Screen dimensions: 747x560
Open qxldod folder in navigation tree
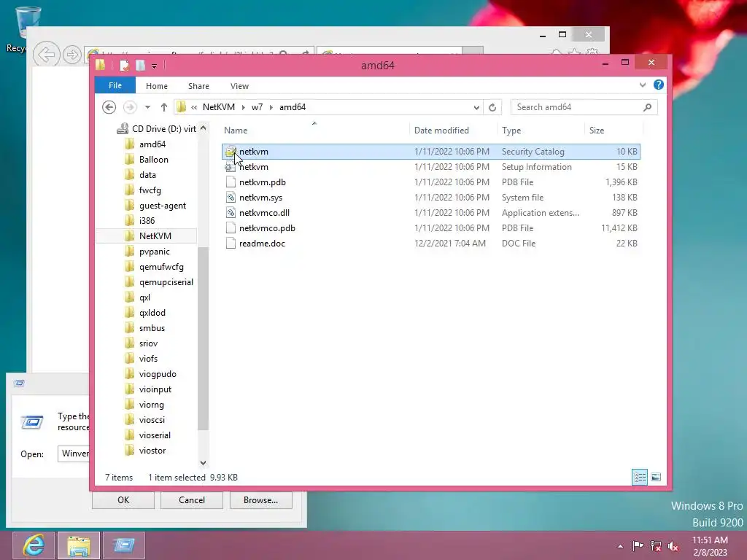[x=152, y=312]
